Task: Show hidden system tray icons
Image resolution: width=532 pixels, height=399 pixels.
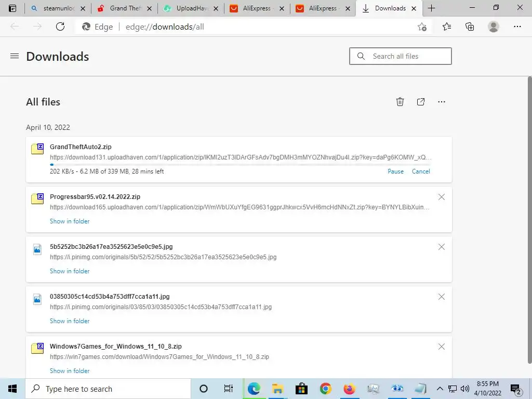Action: 440,389
